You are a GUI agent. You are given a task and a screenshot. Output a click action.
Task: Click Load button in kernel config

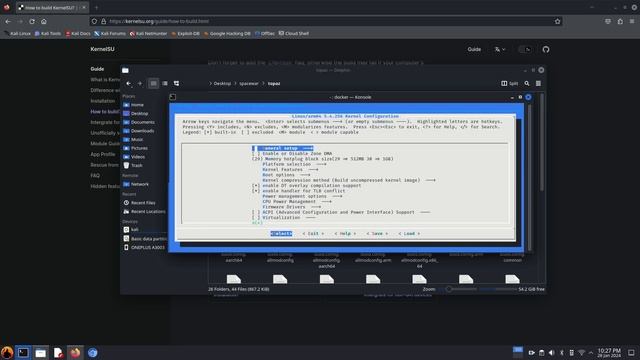coord(409,233)
